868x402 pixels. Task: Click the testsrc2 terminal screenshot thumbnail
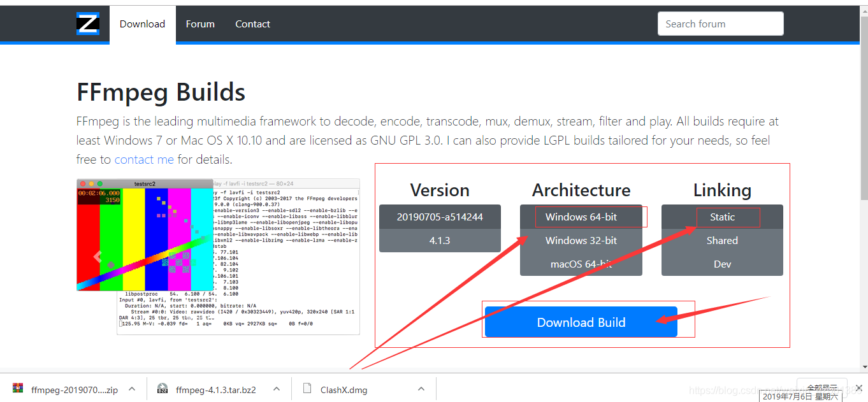[218, 256]
